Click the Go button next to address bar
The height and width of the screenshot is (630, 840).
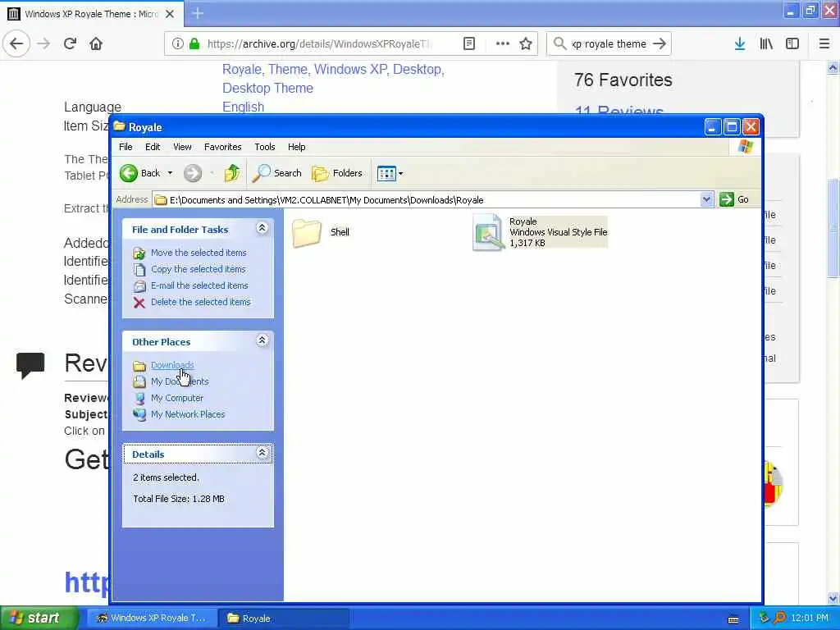pos(734,200)
